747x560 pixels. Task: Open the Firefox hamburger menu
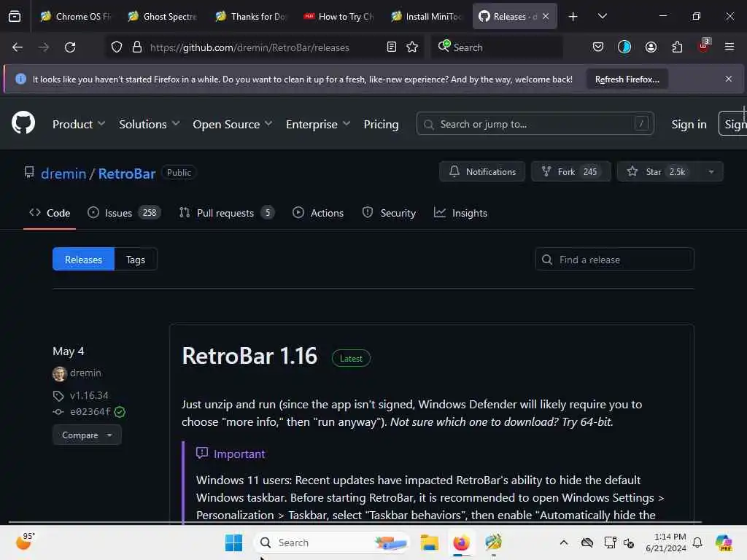[729, 47]
